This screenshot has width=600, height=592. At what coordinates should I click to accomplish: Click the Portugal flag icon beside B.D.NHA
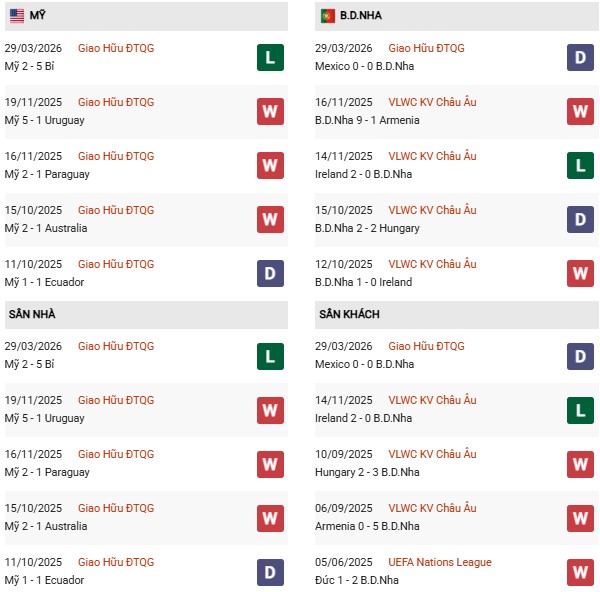327,16
